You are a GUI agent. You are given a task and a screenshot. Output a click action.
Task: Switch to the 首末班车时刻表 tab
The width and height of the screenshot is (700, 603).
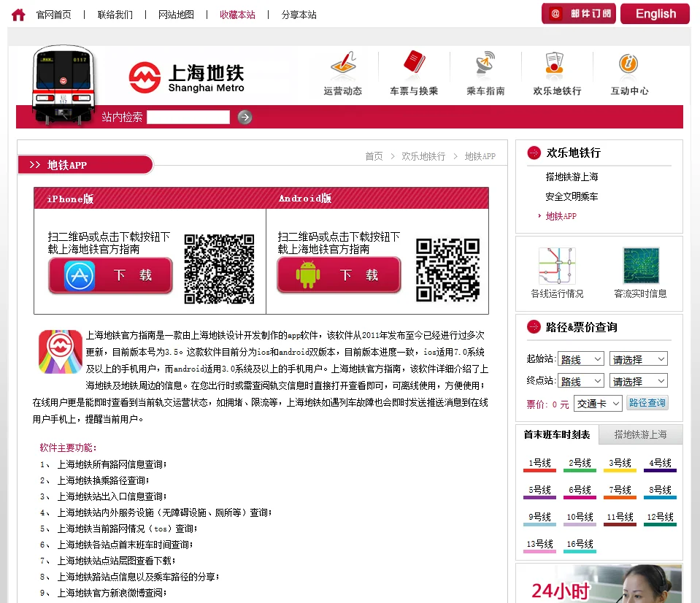tap(556, 434)
